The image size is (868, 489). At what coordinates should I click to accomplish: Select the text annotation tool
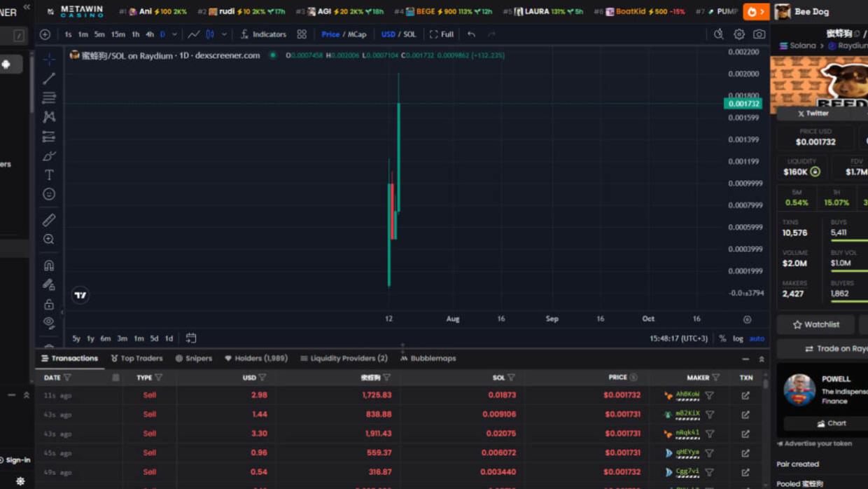pos(49,175)
